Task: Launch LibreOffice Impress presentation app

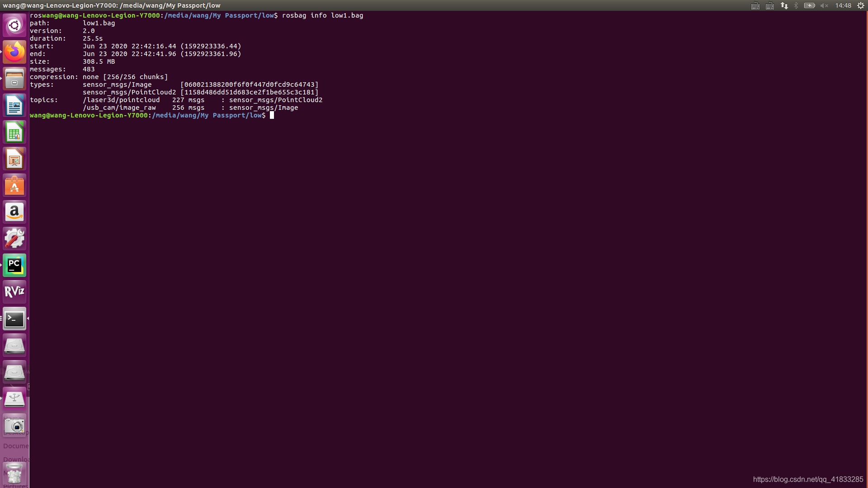Action: 14,159
